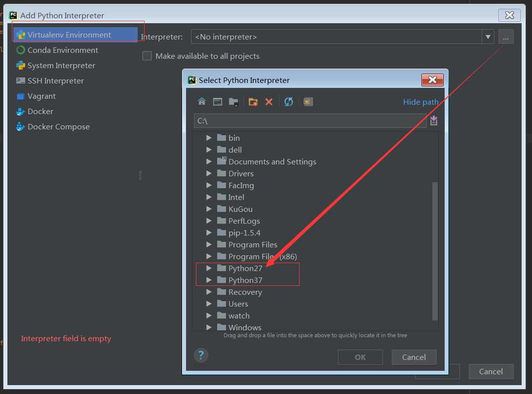Select the Windows folder
532x394 pixels.
point(245,327)
